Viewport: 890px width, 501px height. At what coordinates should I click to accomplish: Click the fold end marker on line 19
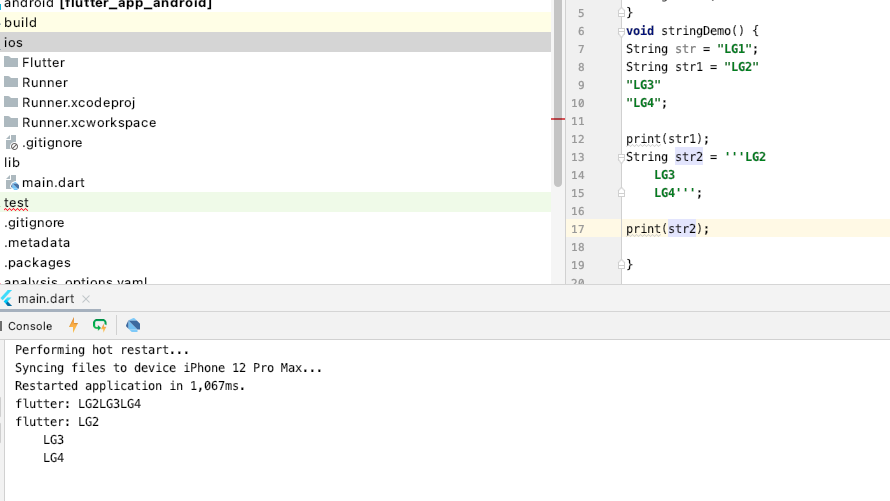click(622, 264)
